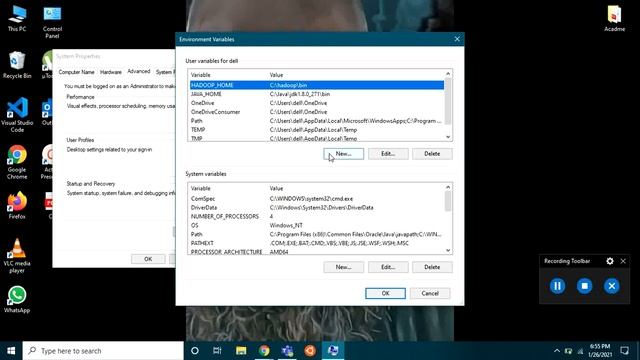Click New under User variables

click(343, 154)
